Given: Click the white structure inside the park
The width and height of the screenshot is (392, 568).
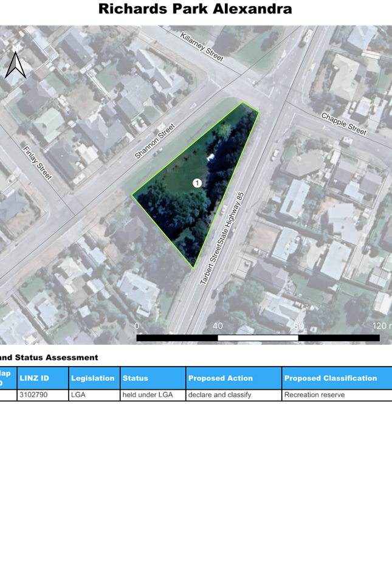Looking at the screenshot, I should tap(211, 158).
